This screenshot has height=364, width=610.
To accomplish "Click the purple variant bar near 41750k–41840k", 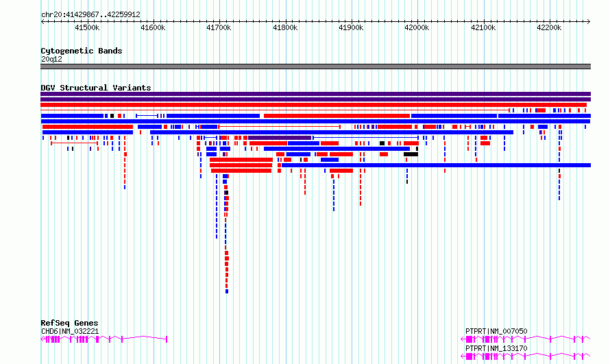I will coord(280,138).
